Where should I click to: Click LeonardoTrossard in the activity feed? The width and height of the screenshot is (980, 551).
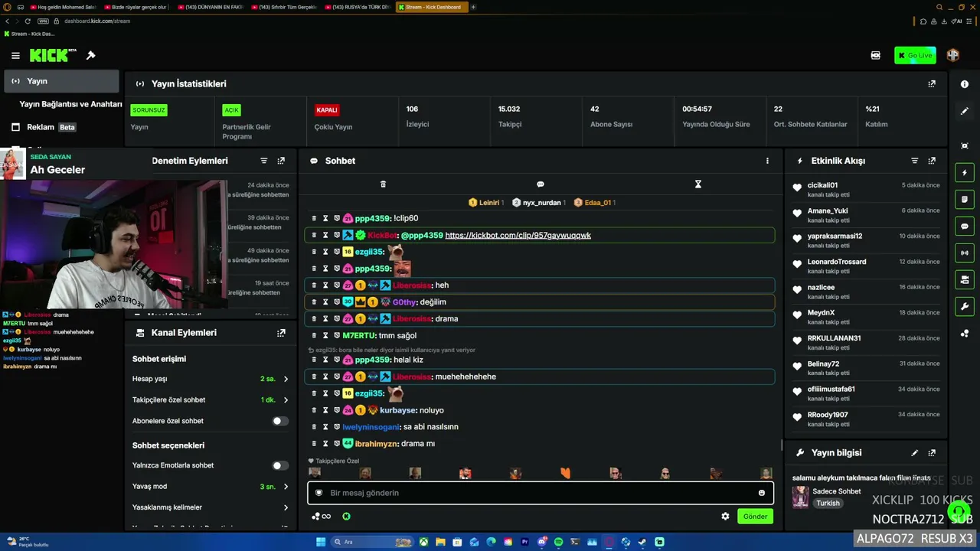coord(837,262)
